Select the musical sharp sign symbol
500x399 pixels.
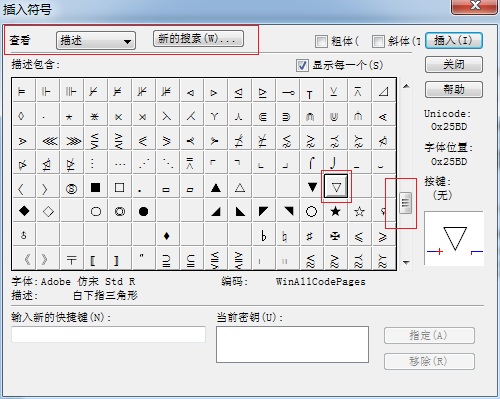(309, 236)
